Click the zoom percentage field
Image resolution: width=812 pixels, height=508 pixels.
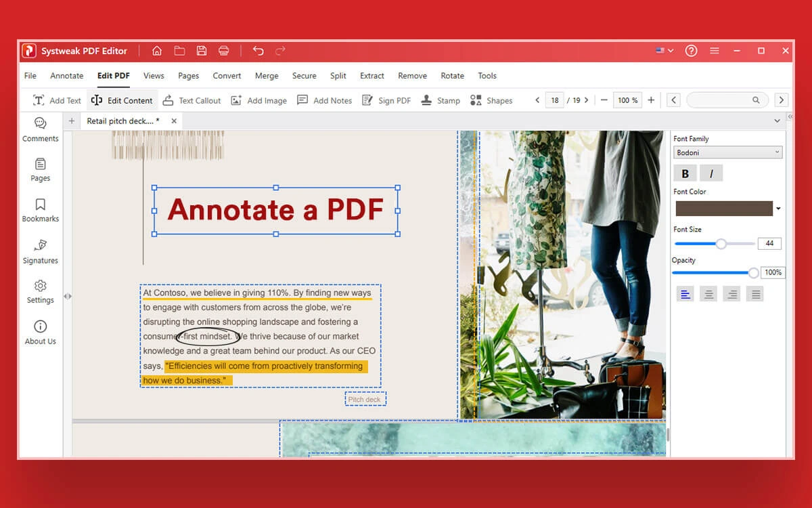pyautogui.click(x=627, y=100)
